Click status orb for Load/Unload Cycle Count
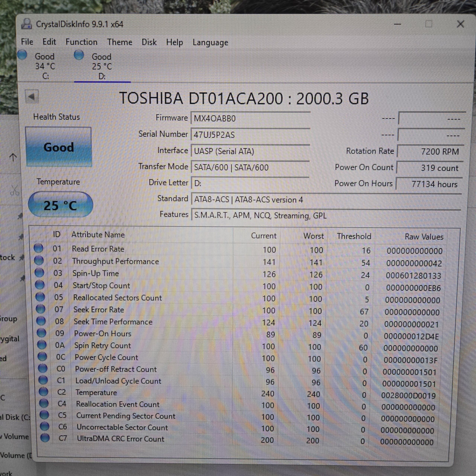The width and height of the screenshot is (476, 476). (43, 380)
